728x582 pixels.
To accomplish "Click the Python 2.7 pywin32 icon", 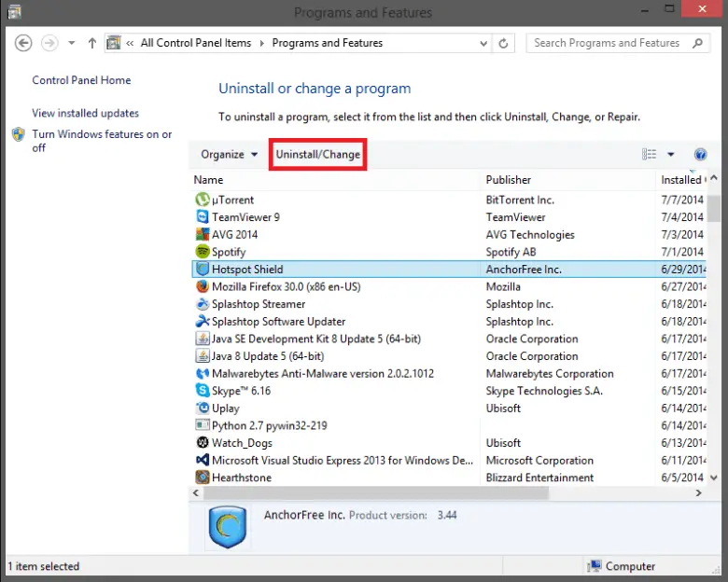I will pos(203,425).
